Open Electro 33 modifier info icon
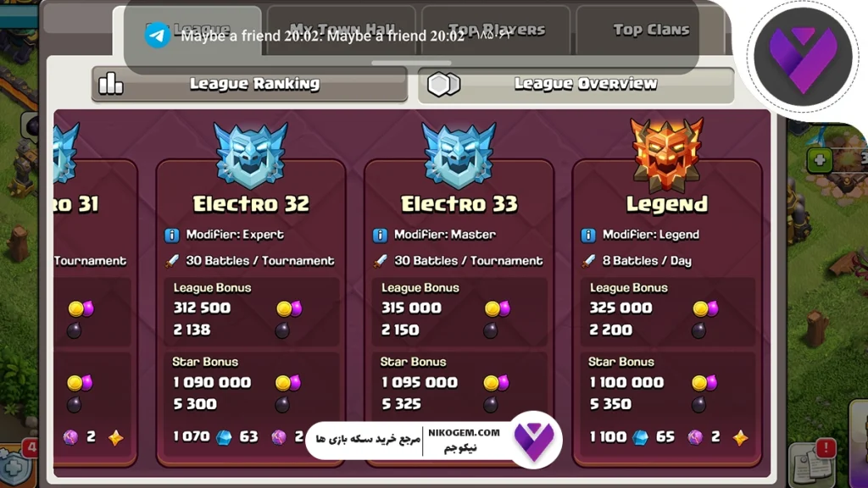This screenshot has height=488, width=868. (x=381, y=236)
